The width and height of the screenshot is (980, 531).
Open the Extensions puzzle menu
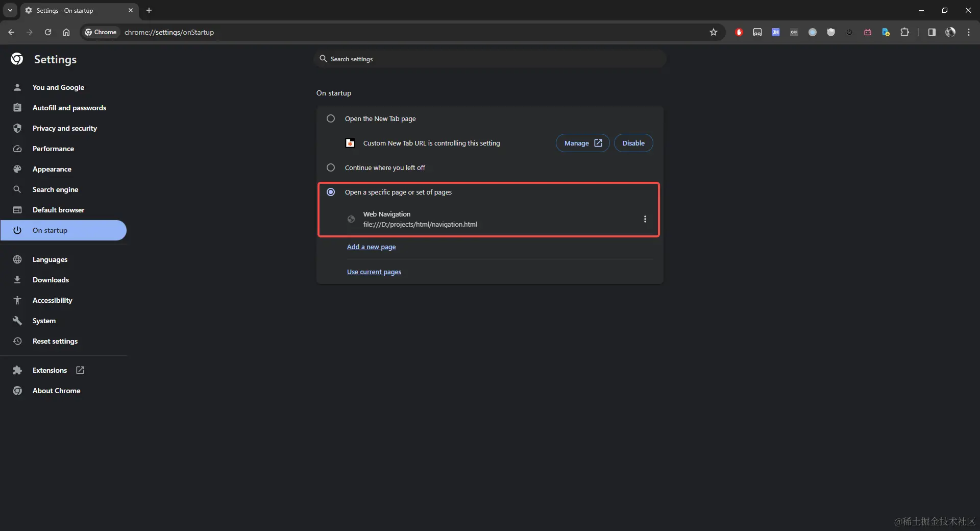click(x=904, y=32)
